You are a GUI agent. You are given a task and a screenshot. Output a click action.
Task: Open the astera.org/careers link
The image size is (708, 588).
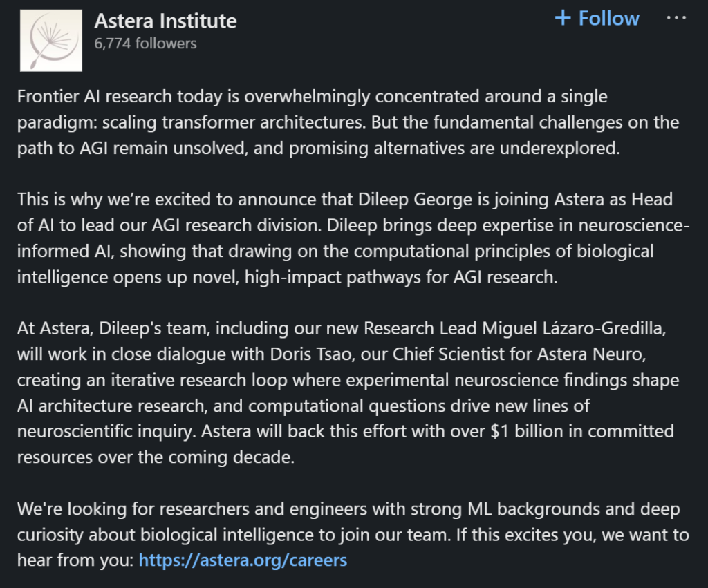[243, 560]
